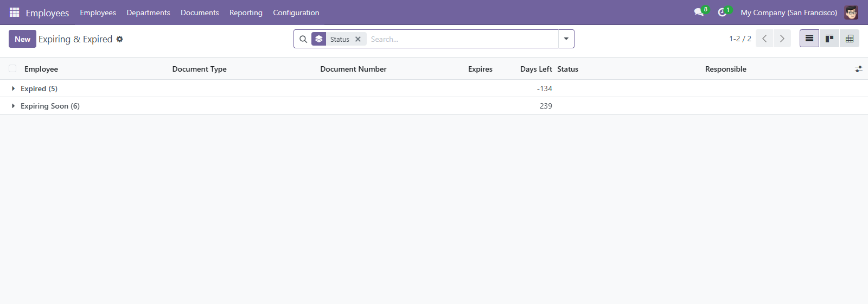Focus the Search input field
This screenshot has width=868, height=304.
pyautogui.click(x=462, y=39)
